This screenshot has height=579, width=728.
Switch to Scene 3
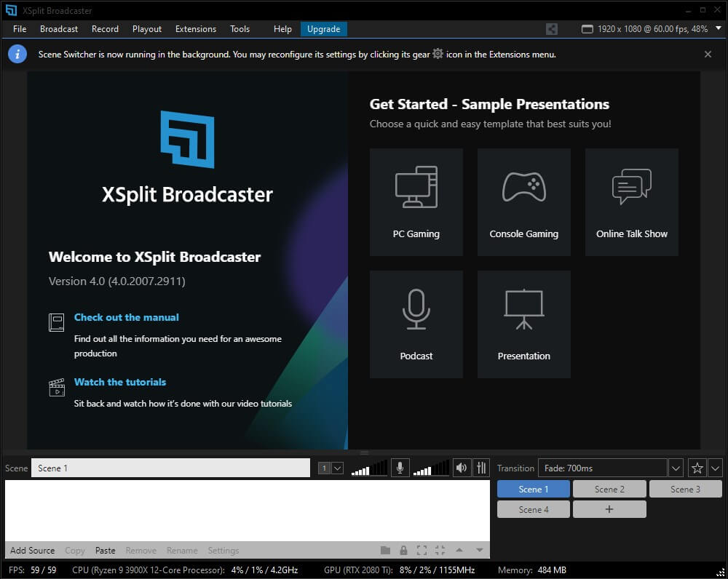(685, 489)
